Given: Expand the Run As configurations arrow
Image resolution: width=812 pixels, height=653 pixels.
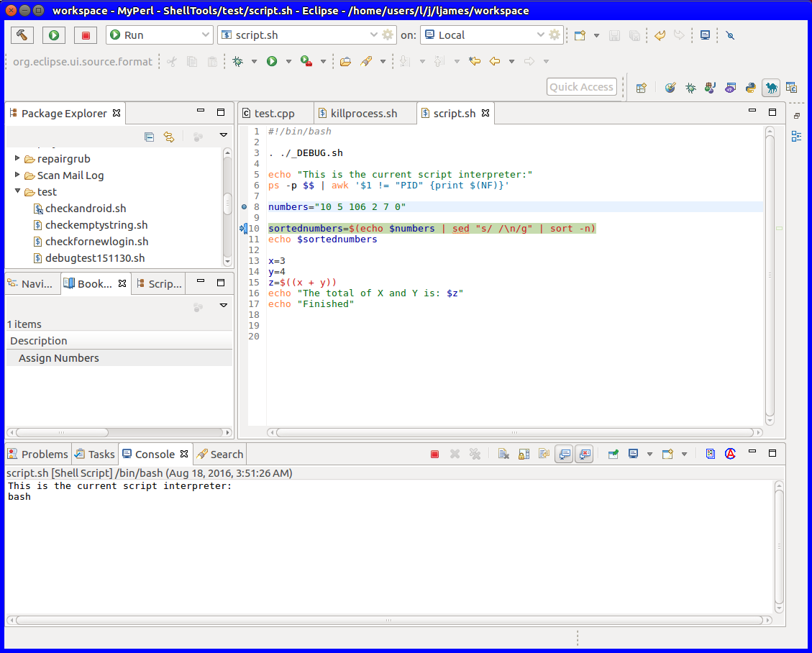Looking at the screenshot, I should (288, 62).
